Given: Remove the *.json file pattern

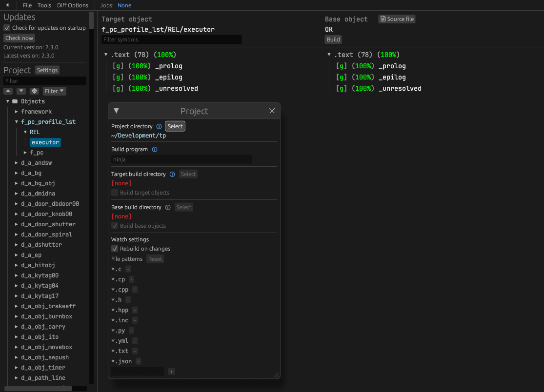Looking at the screenshot, I should (138, 361).
